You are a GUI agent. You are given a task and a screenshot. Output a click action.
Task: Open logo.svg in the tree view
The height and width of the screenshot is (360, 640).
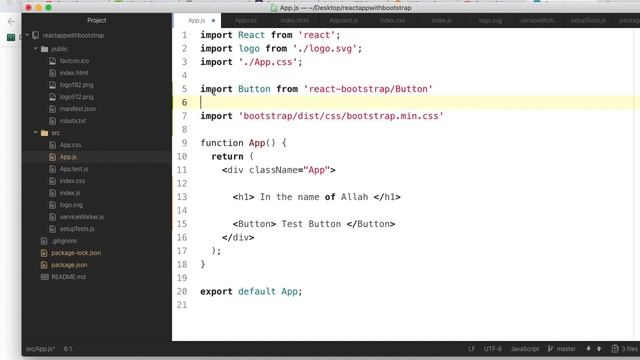71,205
